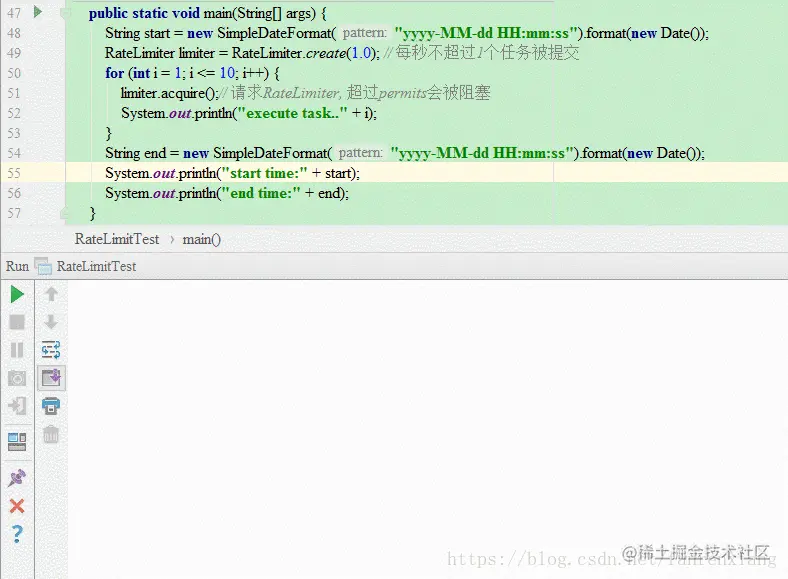Rerun RateLimitTest with the green play button
The height and width of the screenshot is (579, 788).
pos(17,295)
